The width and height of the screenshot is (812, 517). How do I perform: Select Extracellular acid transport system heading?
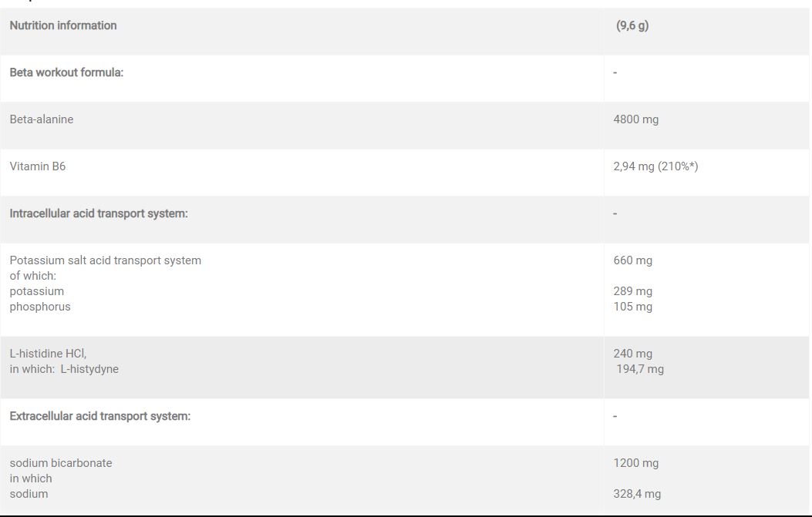click(x=100, y=416)
